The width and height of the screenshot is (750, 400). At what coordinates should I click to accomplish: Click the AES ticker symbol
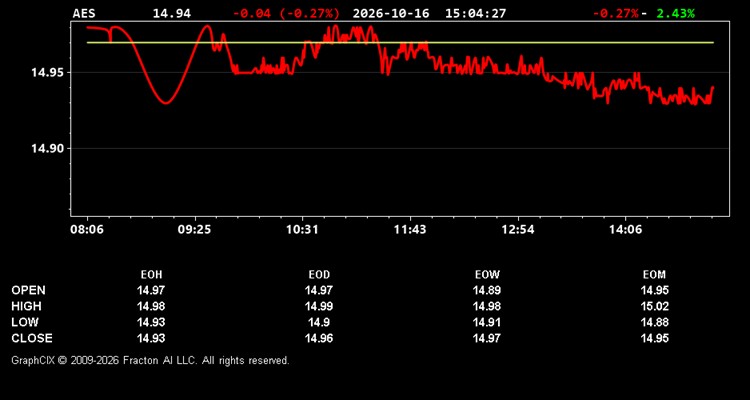pyautogui.click(x=84, y=14)
